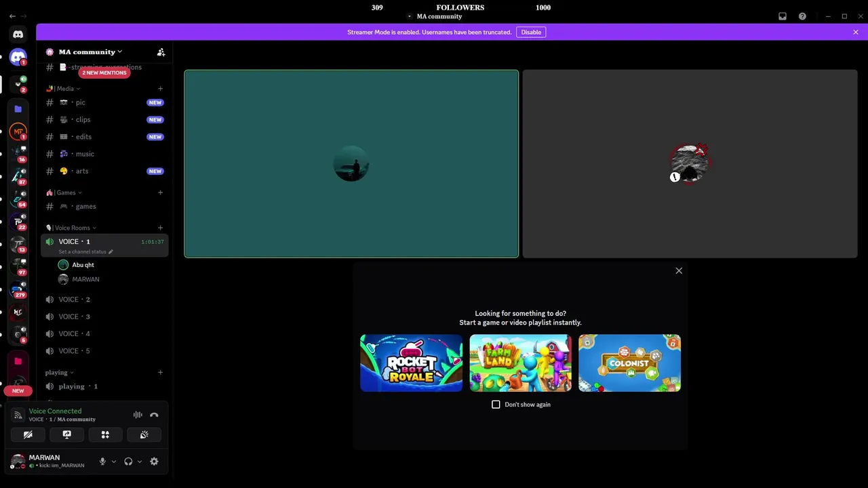The width and height of the screenshot is (868, 488).
Task: Open the arts text channel
Action: tap(104, 171)
